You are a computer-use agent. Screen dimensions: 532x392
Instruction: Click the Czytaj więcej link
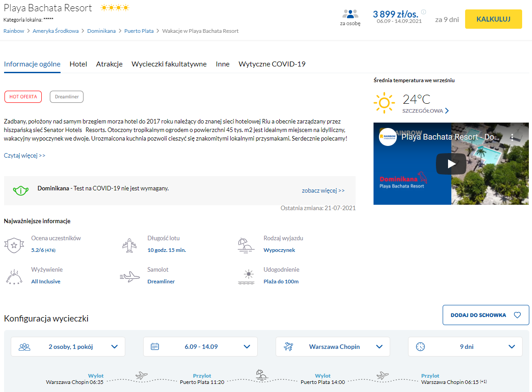pos(25,155)
